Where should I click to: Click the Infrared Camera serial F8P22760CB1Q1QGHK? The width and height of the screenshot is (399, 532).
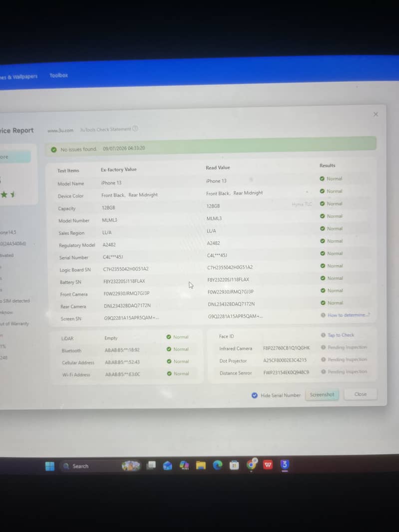(286, 348)
